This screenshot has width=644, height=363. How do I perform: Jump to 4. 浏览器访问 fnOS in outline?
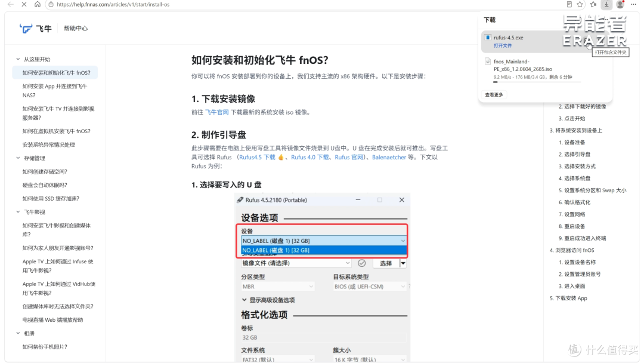point(572,250)
